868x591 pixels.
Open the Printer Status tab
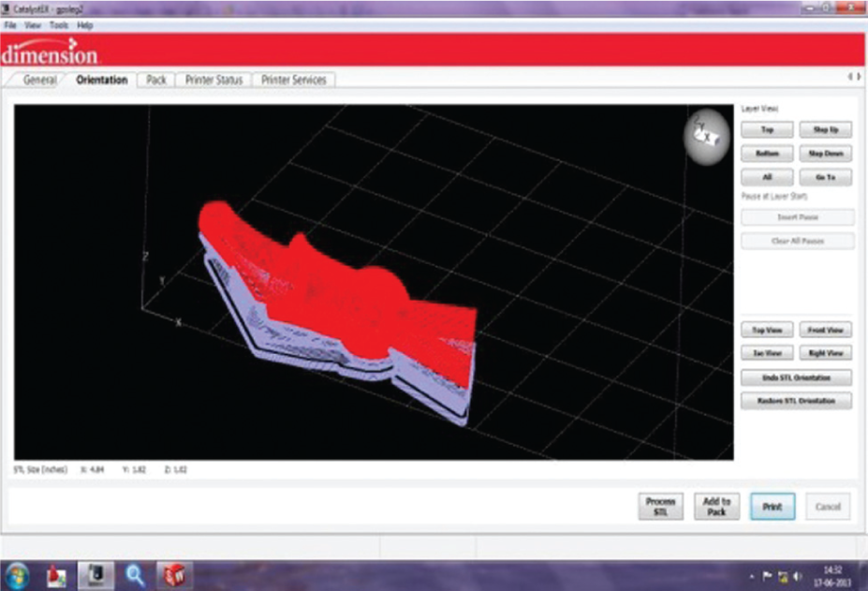(213, 80)
